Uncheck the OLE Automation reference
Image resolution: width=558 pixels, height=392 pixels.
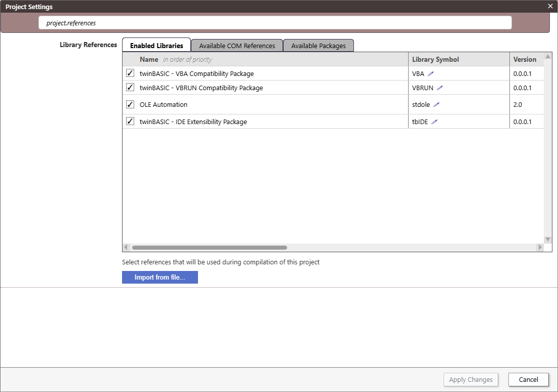click(x=130, y=104)
